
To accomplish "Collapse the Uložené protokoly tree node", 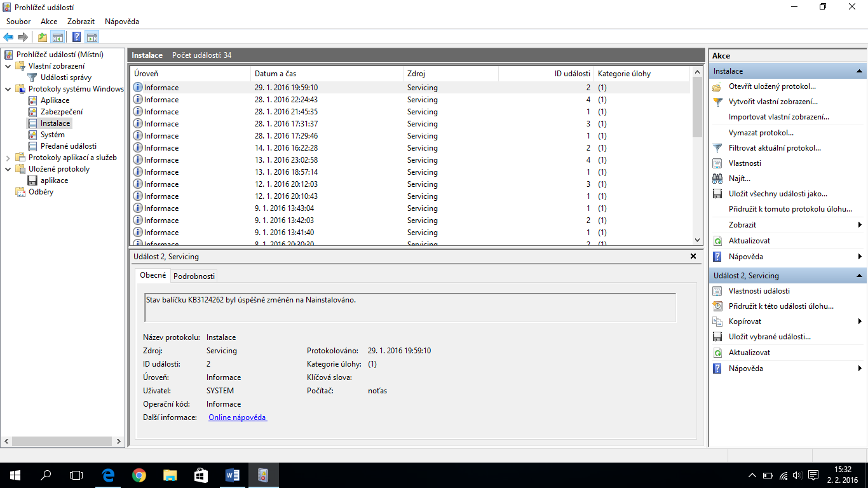I will tap(8, 169).
